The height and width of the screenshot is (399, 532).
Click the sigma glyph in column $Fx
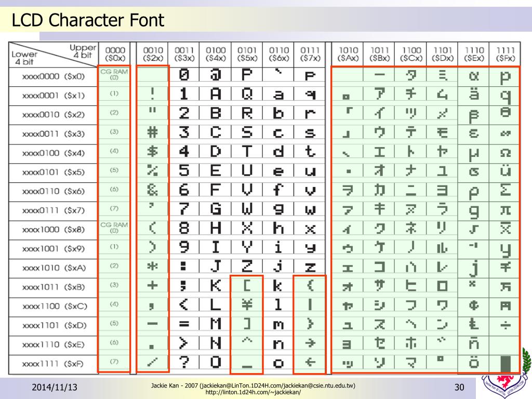(x=505, y=190)
